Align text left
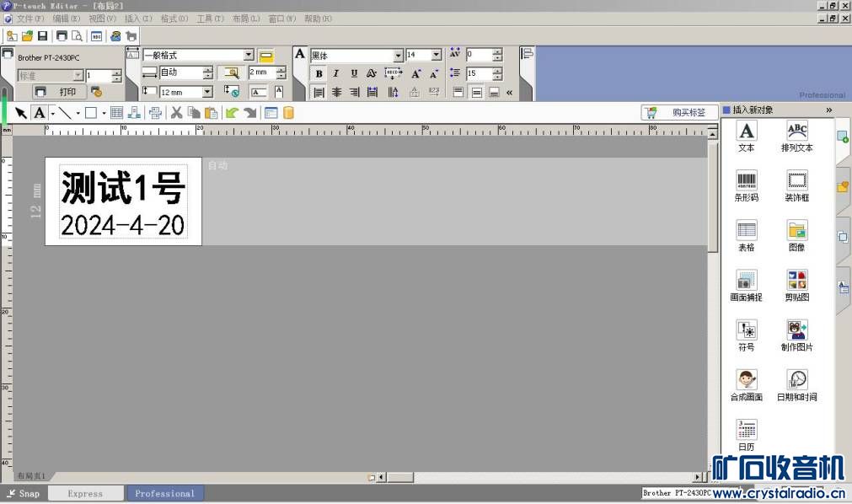The height and width of the screenshot is (504, 852). pyautogui.click(x=319, y=93)
